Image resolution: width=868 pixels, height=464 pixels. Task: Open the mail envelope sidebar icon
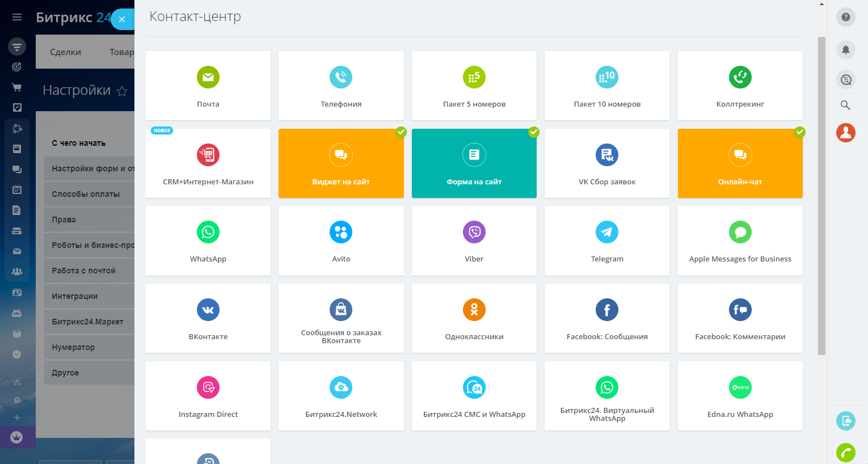coord(17,251)
